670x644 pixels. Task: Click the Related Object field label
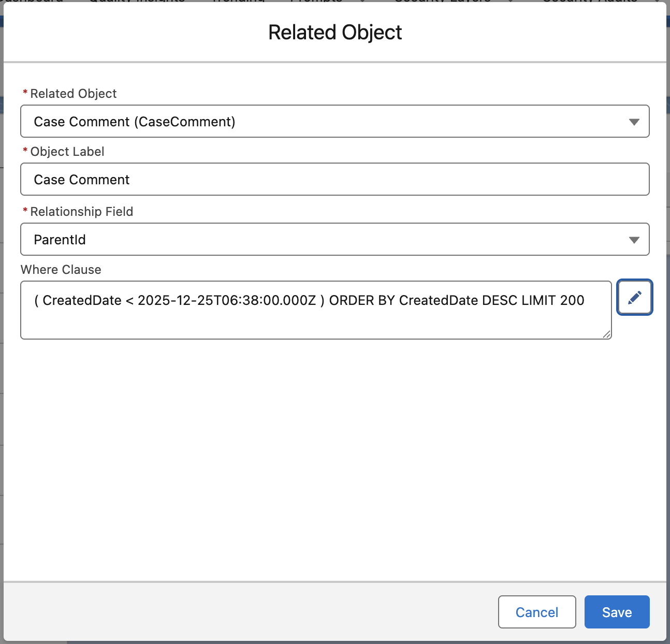coord(73,94)
